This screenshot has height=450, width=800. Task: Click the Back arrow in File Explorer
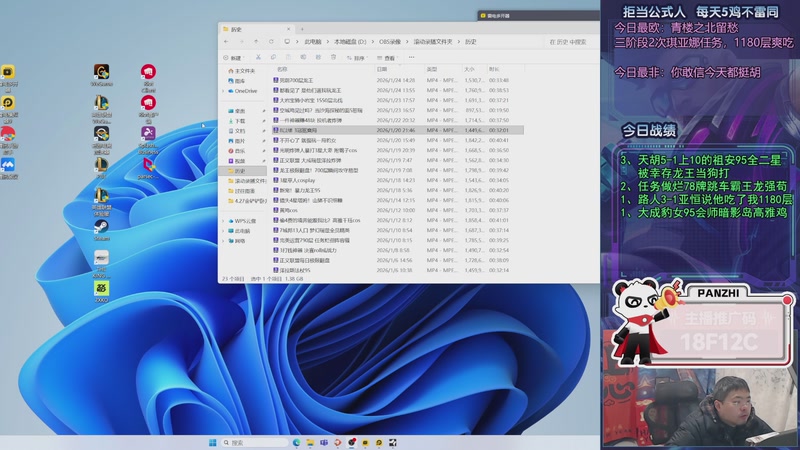pos(227,42)
